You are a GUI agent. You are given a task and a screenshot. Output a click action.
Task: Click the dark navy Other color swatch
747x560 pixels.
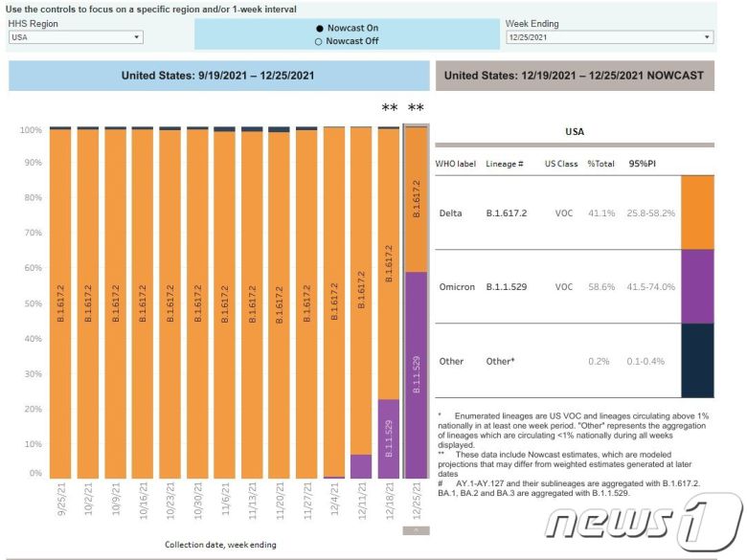(x=697, y=360)
